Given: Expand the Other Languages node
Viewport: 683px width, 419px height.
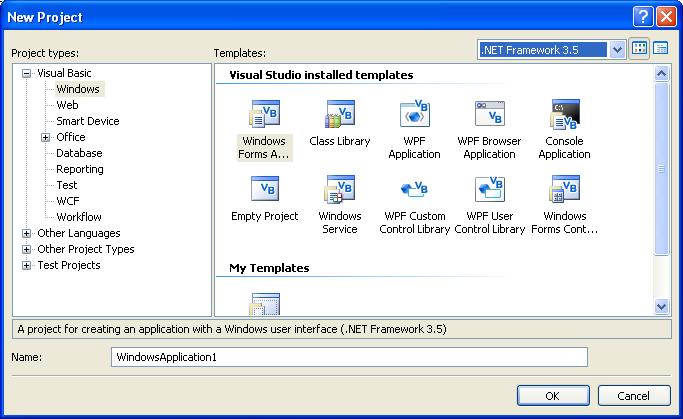Looking at the screenshot, I should 27,233.
